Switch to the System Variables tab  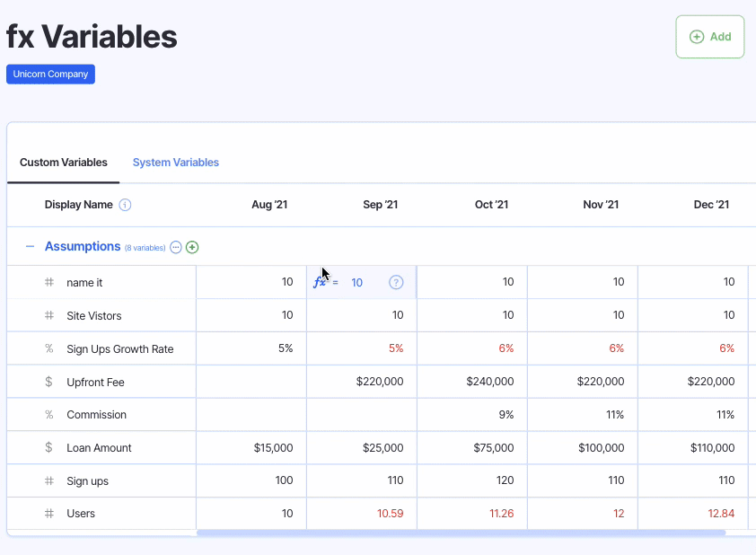click(176, 163)
